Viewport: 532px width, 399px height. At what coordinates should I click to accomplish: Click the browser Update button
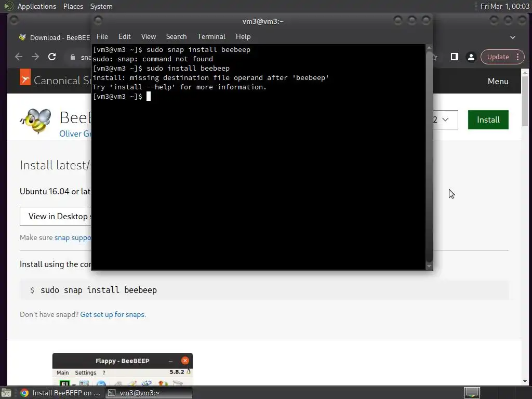click(498, 57)
